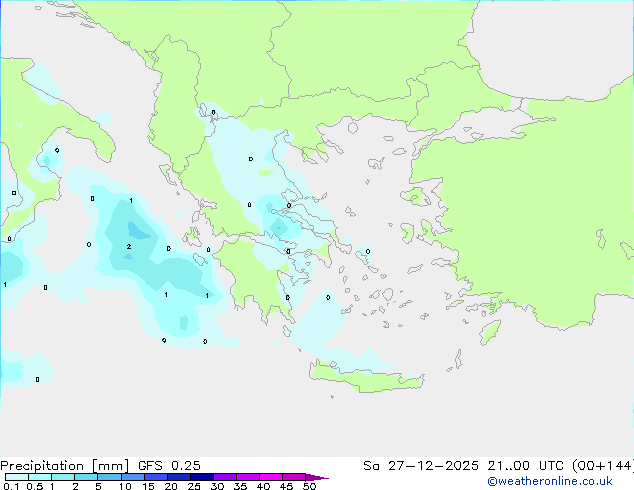Viewport: 634px width, 490px height.
Task: Click the "GFS 0.25" model label
Action: point(169,466)
